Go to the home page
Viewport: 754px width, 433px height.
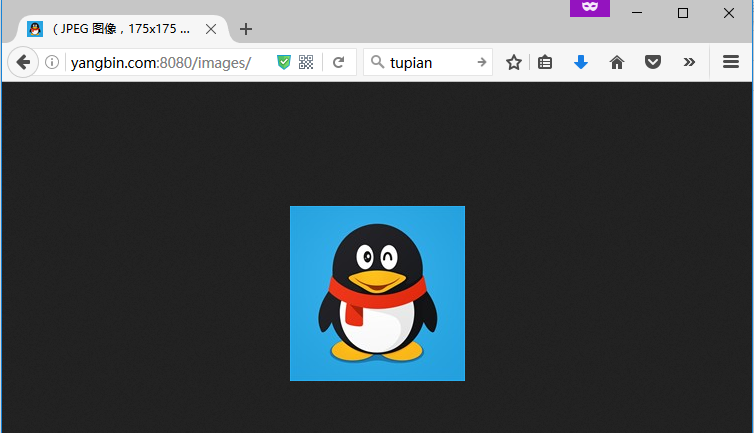(x=616, y=62)
